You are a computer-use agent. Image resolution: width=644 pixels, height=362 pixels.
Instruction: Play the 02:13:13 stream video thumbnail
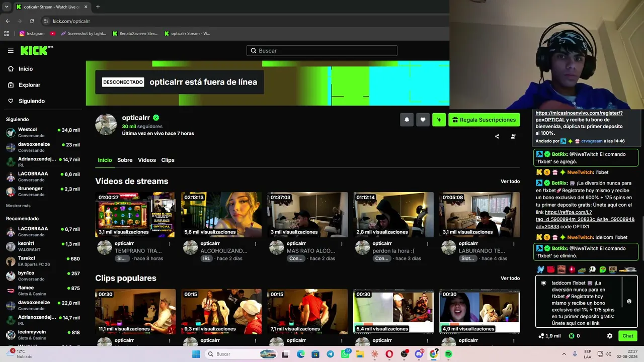coord(221,215)
